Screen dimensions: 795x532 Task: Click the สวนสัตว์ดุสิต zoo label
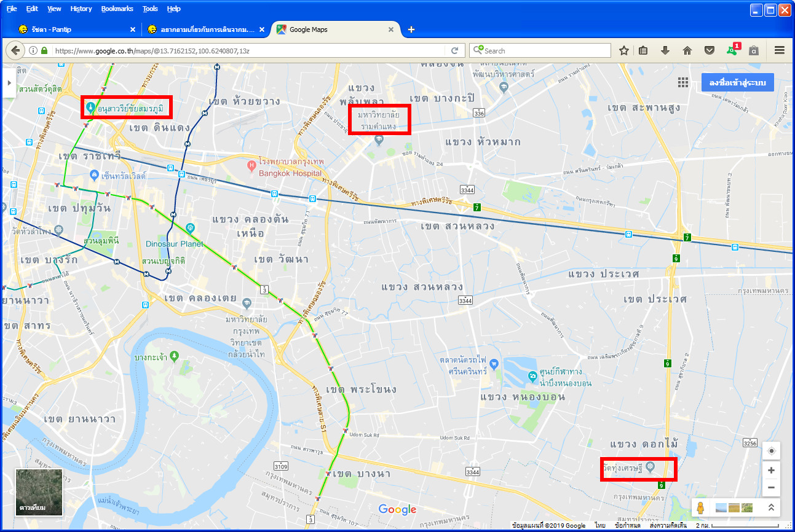(40, 89)
